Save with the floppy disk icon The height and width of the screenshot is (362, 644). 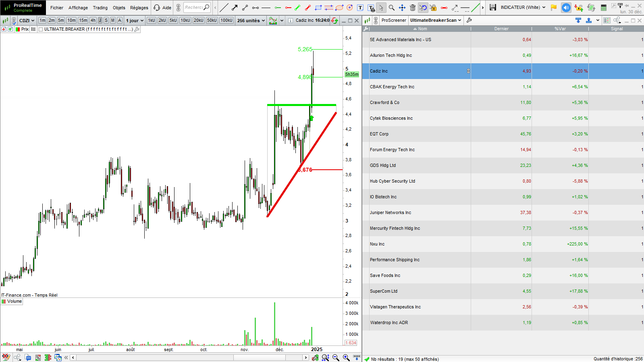pyautogui.click(x=493, y=7)
